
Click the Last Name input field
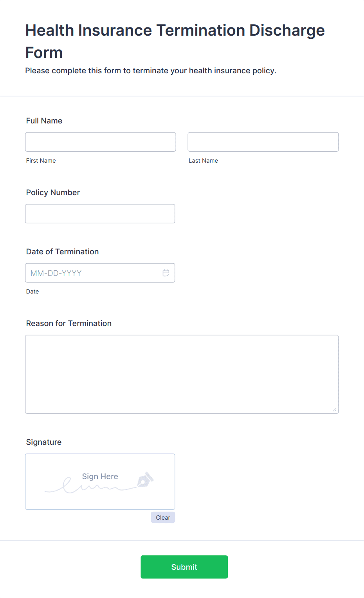pyautogui.click(x=263, y=142)
